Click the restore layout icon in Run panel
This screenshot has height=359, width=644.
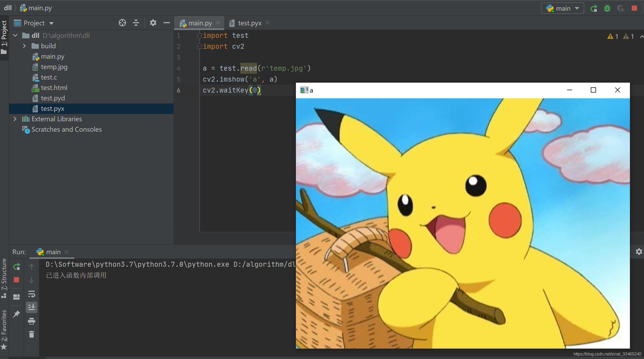coord(16,297)
